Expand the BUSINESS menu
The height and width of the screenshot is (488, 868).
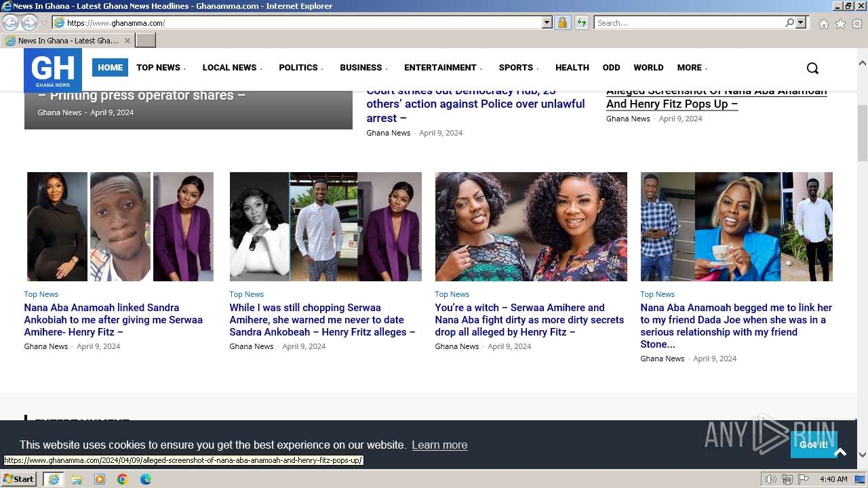coord(363,68)
